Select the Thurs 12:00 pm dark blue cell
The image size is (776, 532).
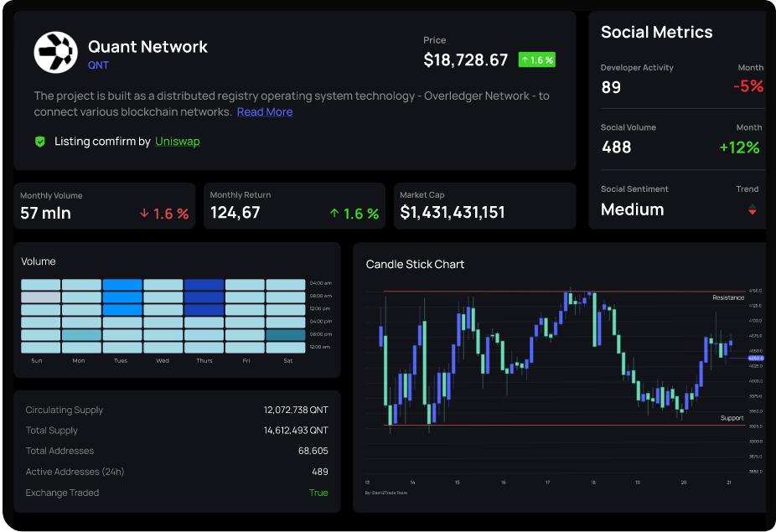204,310
